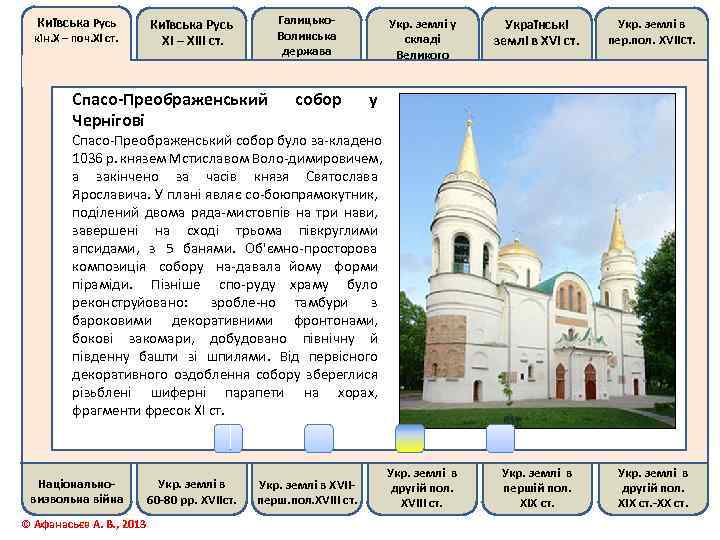This screenshot has height=540, width=720.
Task: Click the first blue square navigation button
Action: tap(228, 439)
